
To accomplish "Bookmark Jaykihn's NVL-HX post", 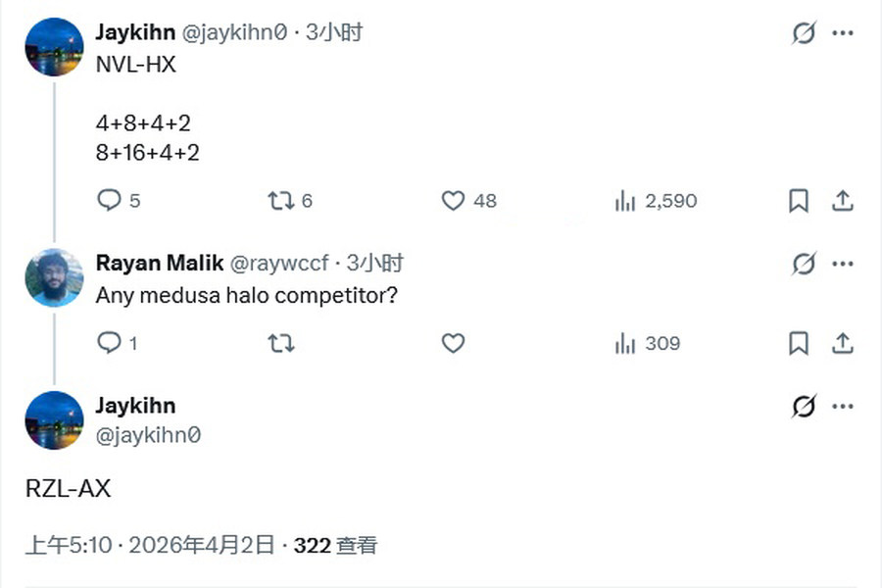I will tap(799, 201).
